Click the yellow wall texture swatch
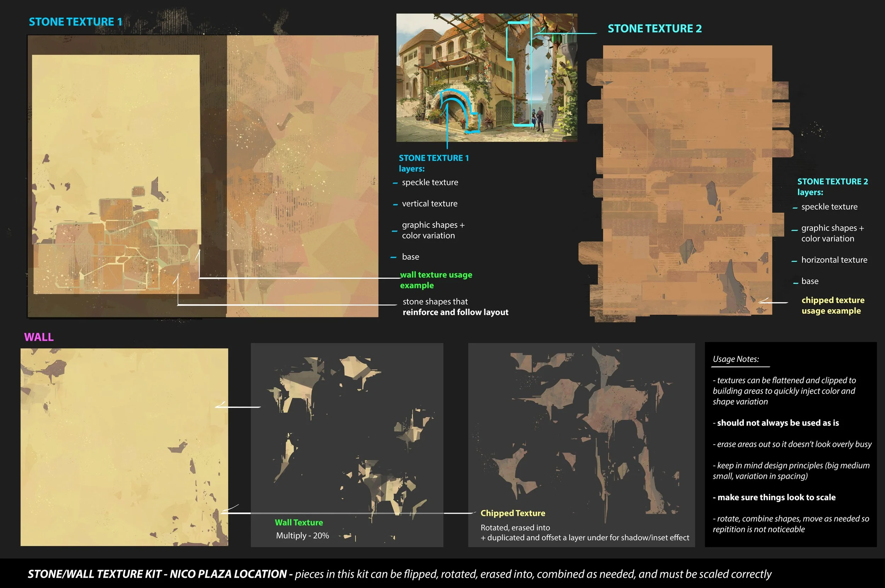 coord(124,447)
